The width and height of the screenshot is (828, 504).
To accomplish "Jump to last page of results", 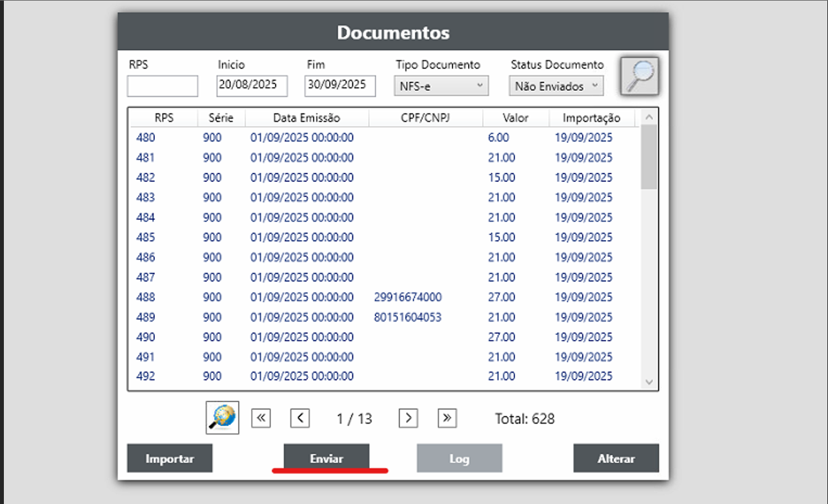I will pos(447,418).
